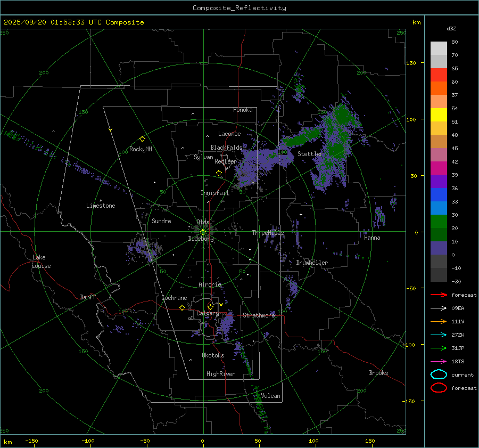Click the UTC Composite timestamp text
479x448 pixels.
point(73,22)
